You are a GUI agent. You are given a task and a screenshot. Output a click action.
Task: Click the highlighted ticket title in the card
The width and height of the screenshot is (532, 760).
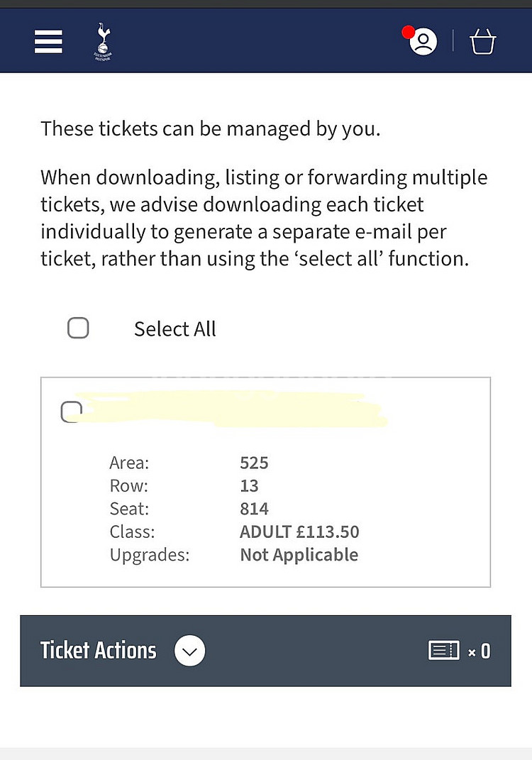[x=233, y=409]
